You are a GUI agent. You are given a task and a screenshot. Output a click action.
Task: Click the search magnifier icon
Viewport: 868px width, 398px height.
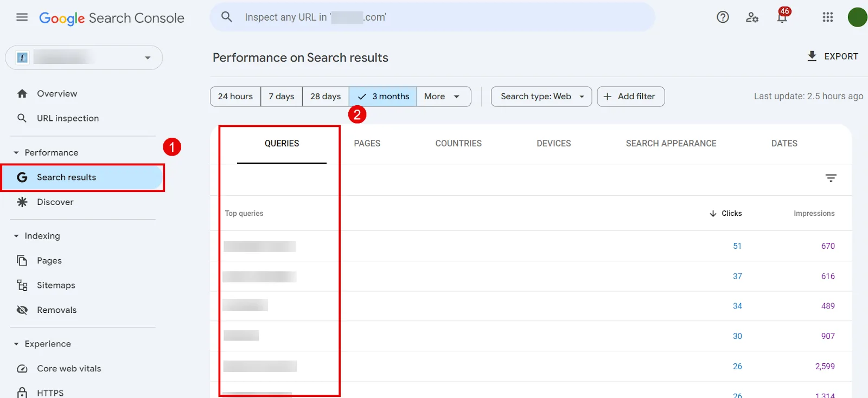[x=227, y=17]
